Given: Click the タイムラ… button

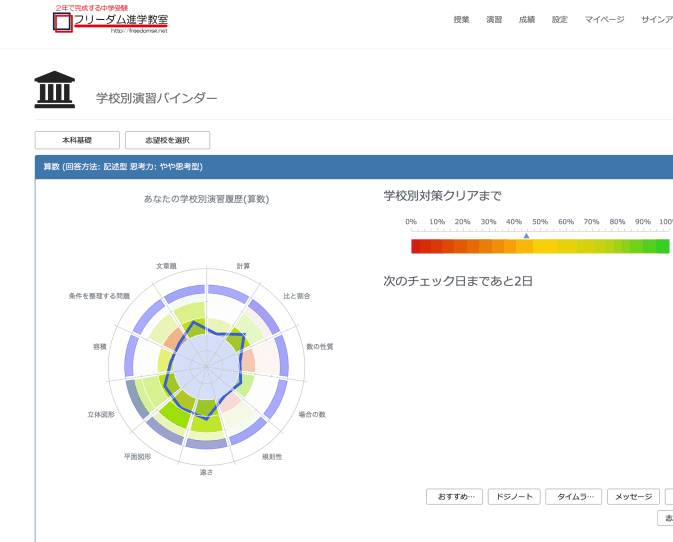Looking at the screenshot, I should [573, 497].
